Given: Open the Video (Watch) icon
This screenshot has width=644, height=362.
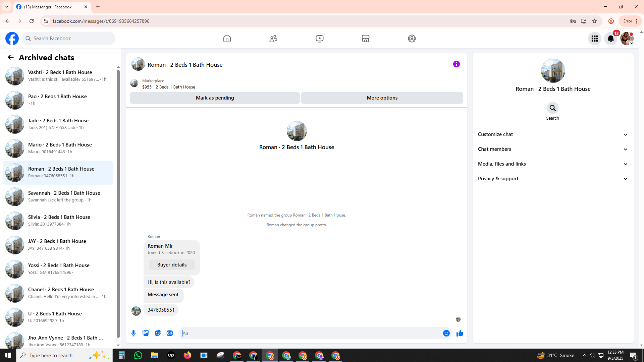Looking at the screenshot, I should coord(320,39).
